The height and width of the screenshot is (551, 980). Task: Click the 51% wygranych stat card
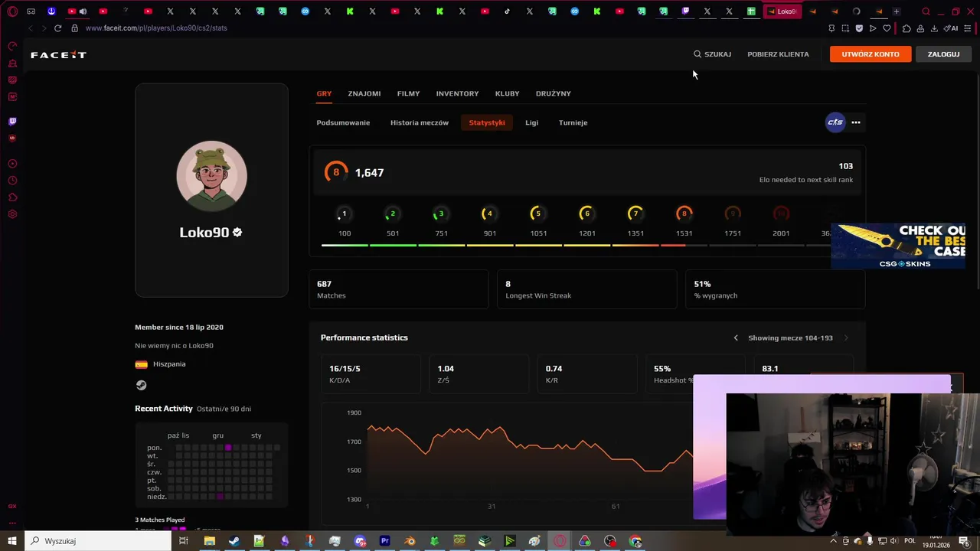[775, 289]
